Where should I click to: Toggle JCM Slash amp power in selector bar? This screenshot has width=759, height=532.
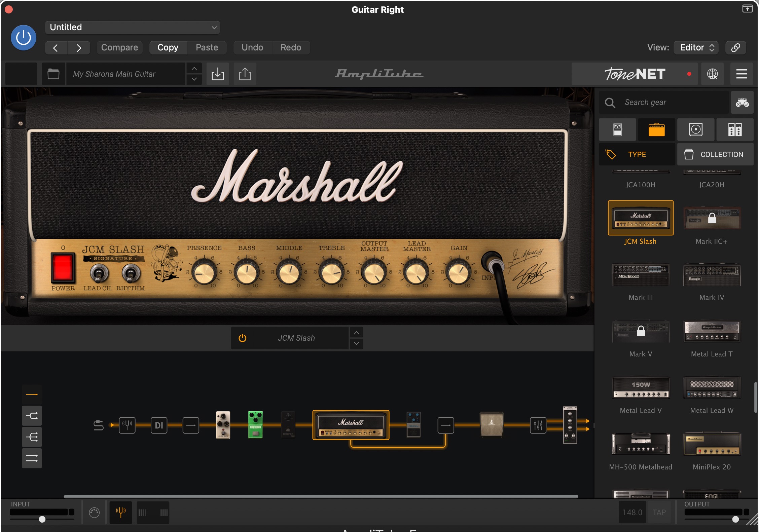pos(243,338)
